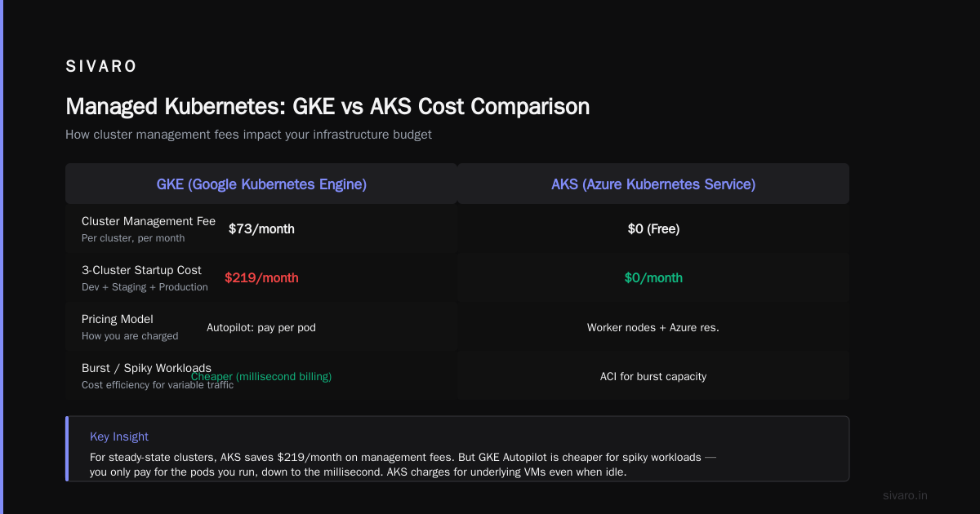Select 'Worker nodes + Azure res.' cell
Image resolution: width=980 pixels, height=514 pixels.
pos(653,328)
